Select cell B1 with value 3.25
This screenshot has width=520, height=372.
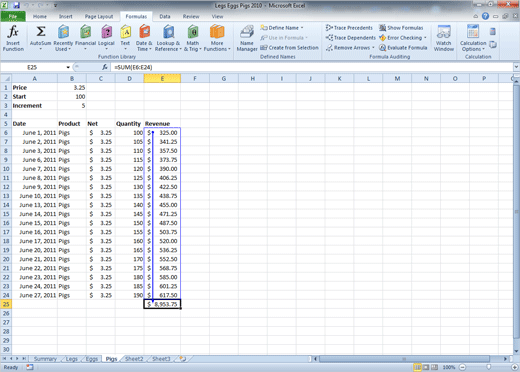coord(72,87)
